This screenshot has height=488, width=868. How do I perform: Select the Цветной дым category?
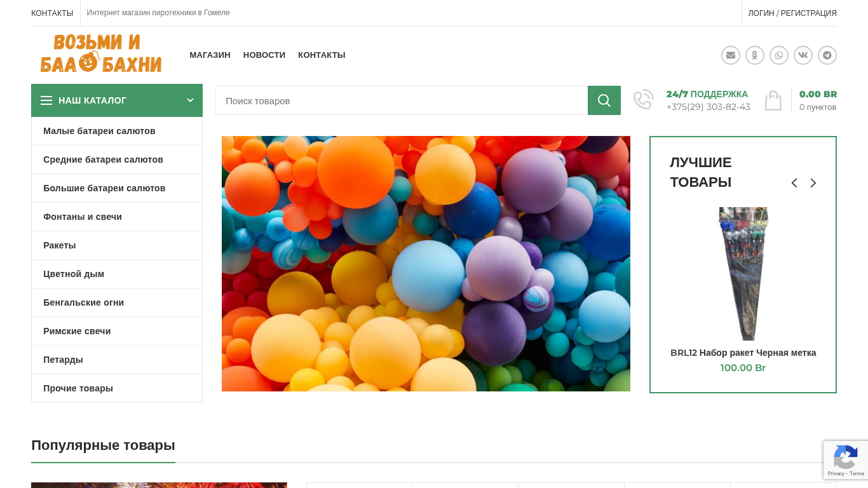coord(117,274)
